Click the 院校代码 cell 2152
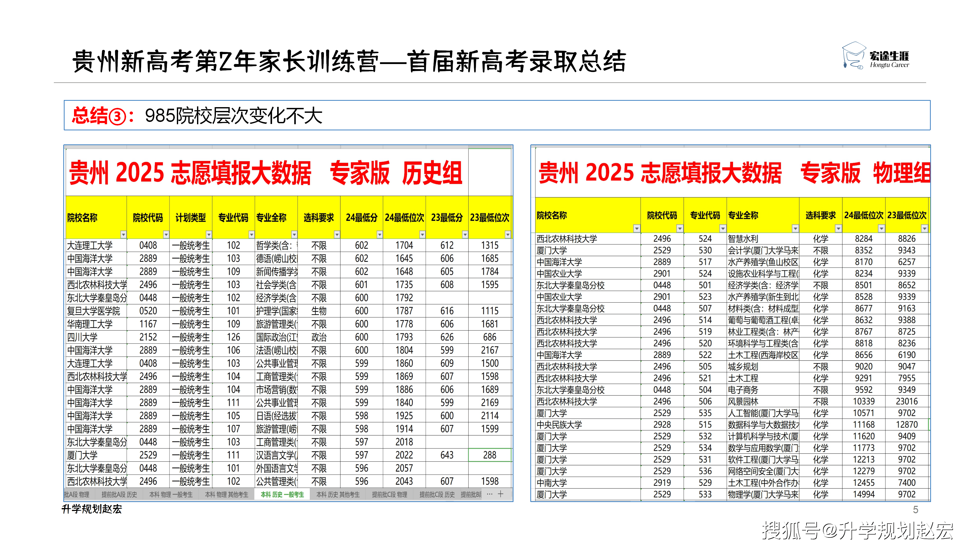The height and width of the screenshot is (551, 980). click(x=148, y=337)
